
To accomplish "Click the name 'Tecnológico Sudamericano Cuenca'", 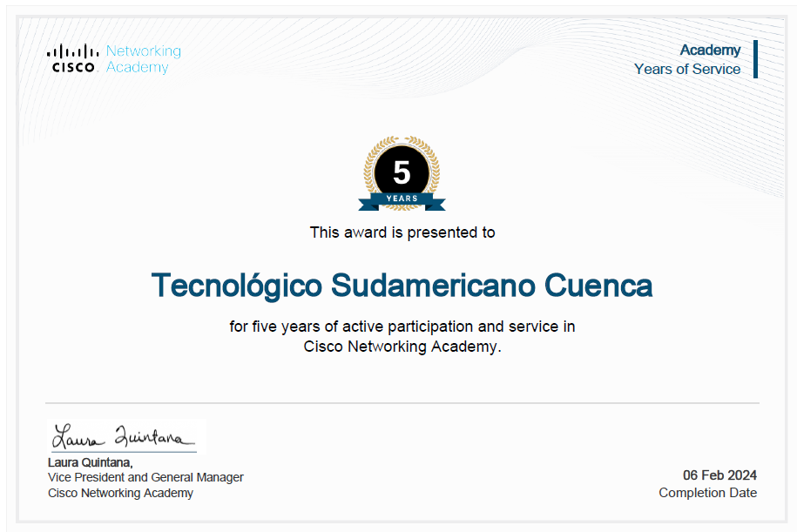I will point(402,286).
